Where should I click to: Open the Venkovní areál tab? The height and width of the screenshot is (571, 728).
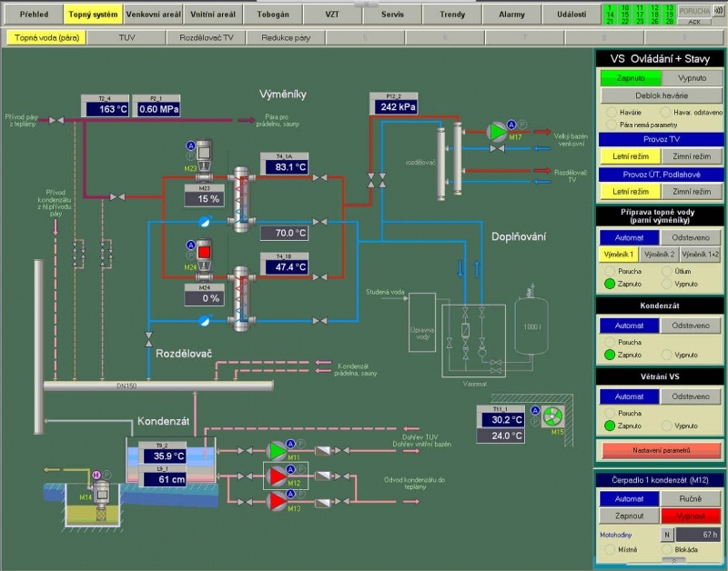153,15
